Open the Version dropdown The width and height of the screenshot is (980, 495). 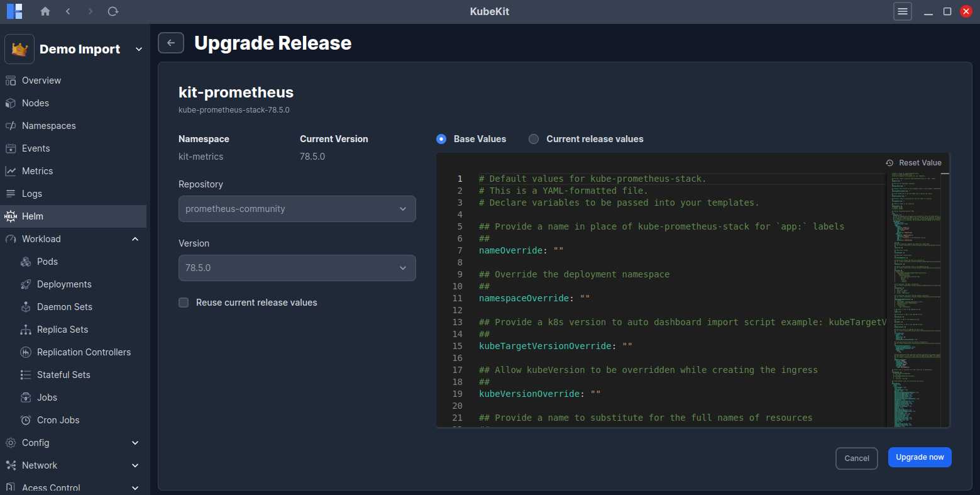coord(297,267)
